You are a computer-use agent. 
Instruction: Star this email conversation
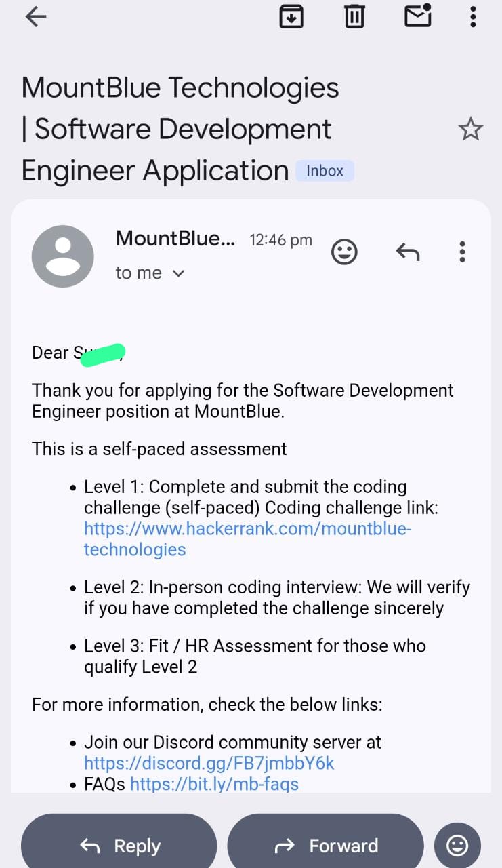point(470,129)
